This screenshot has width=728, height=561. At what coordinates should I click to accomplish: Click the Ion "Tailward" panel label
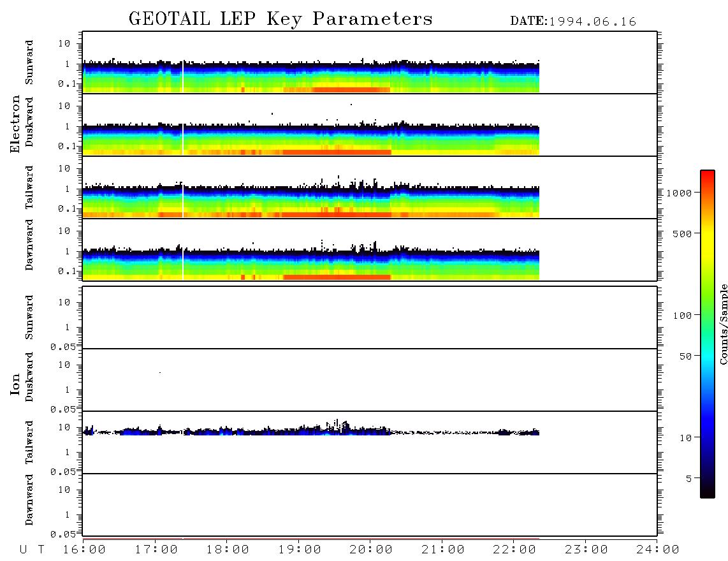(x=29, y=442)
